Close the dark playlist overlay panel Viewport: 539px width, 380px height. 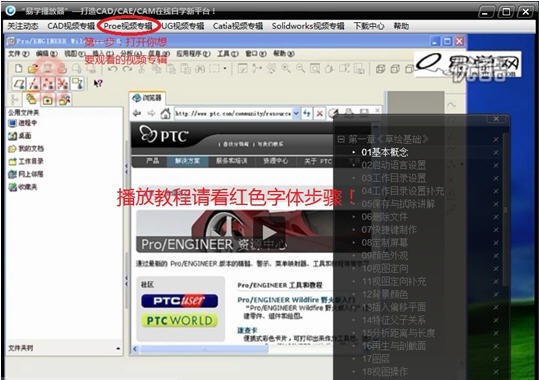[496, 119]
